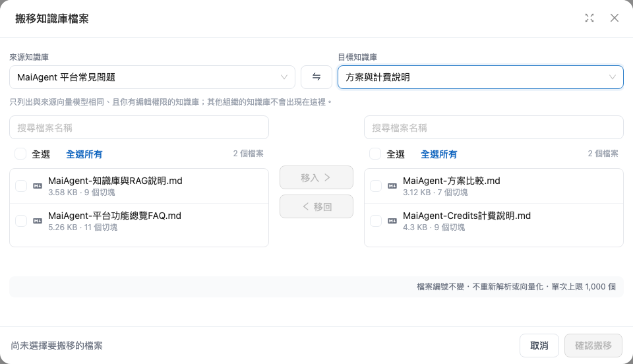Check the MaiAgent-平台功能總覽FAQ.md checkbox
Screen dimensions: 633x364
21,221
